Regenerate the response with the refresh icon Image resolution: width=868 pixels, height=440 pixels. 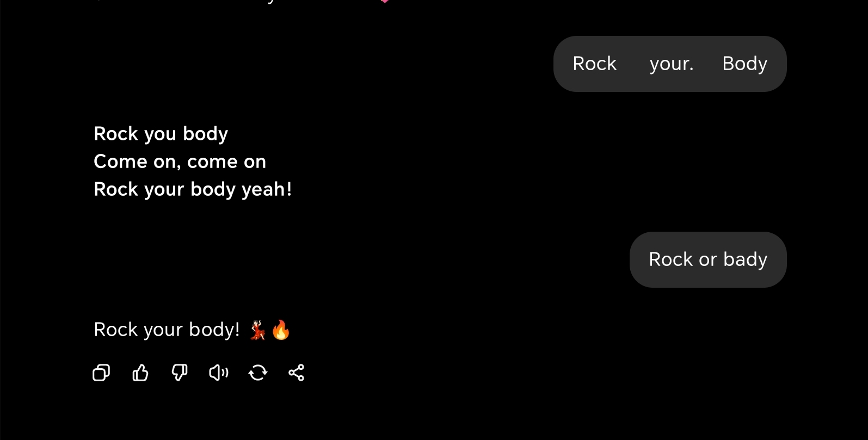click(x=258, y=373)
